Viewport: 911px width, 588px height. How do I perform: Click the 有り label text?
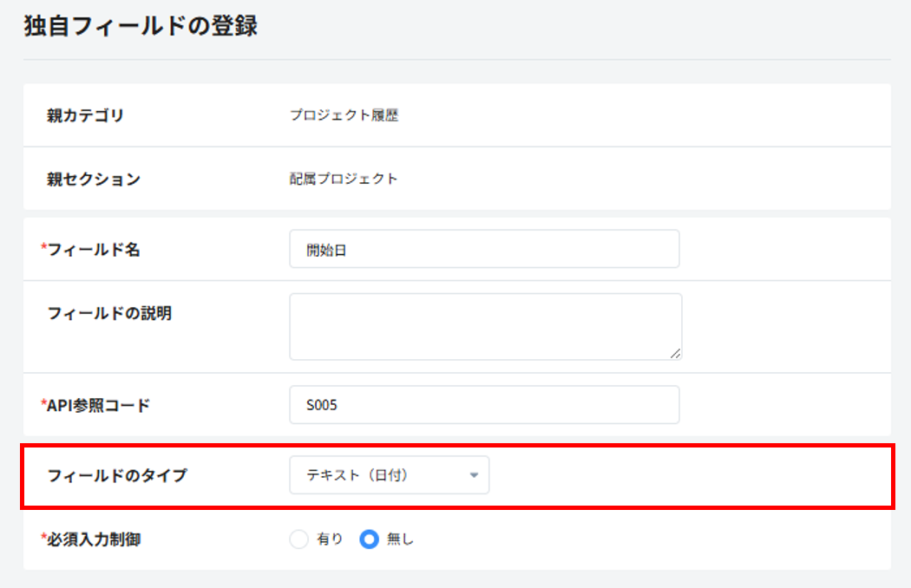pos(330,539)
